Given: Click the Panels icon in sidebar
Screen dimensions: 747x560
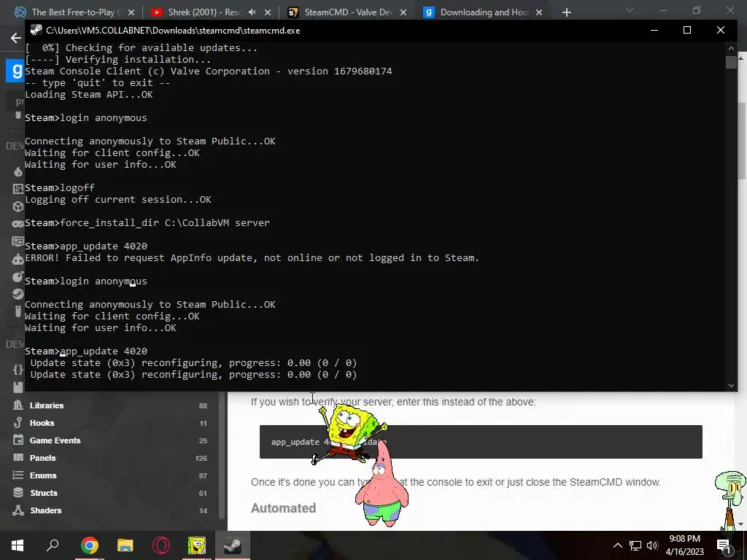Looking at the screenshot, I should [18, 458].
